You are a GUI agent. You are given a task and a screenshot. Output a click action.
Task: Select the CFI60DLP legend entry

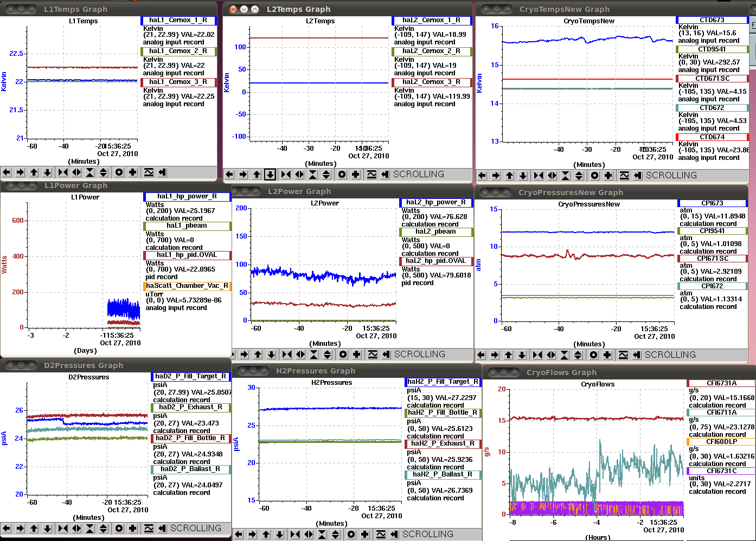click(721, 442)
